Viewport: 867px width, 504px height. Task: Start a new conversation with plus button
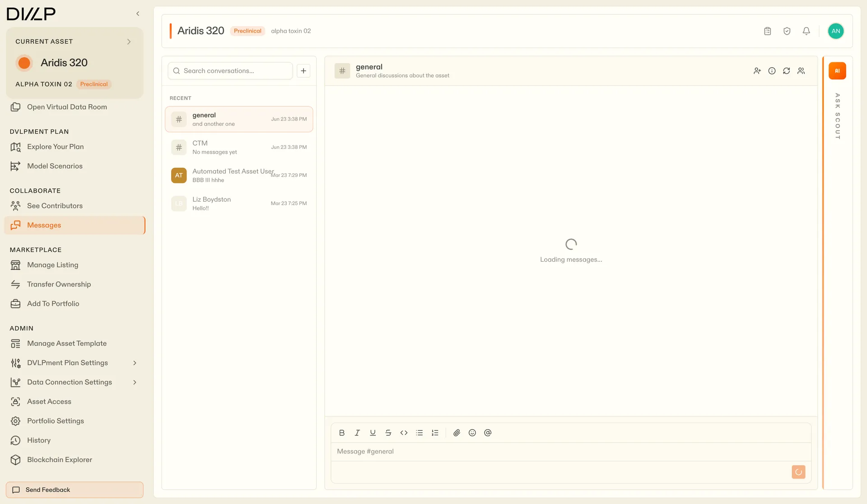point(303,71)
